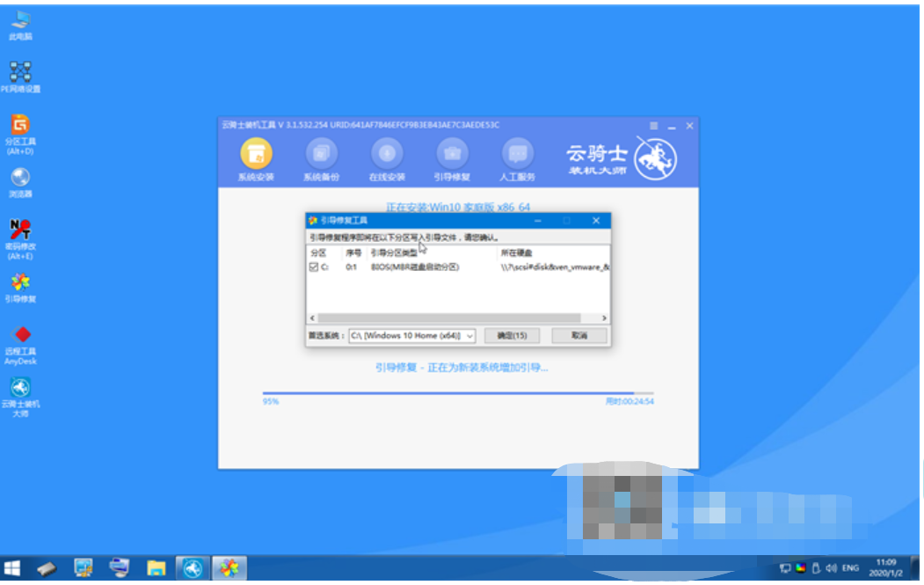Switch to 引导修复工具 in taskbar
The image size is (924, 585).
229,568
